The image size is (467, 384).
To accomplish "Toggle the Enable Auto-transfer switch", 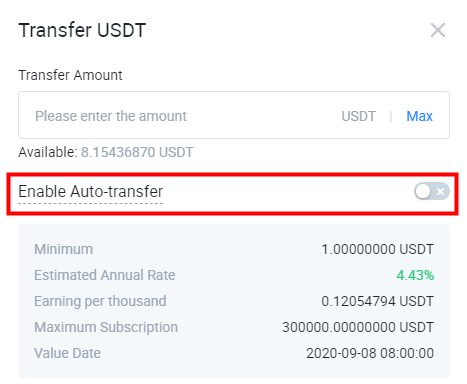I will [432, 191].
